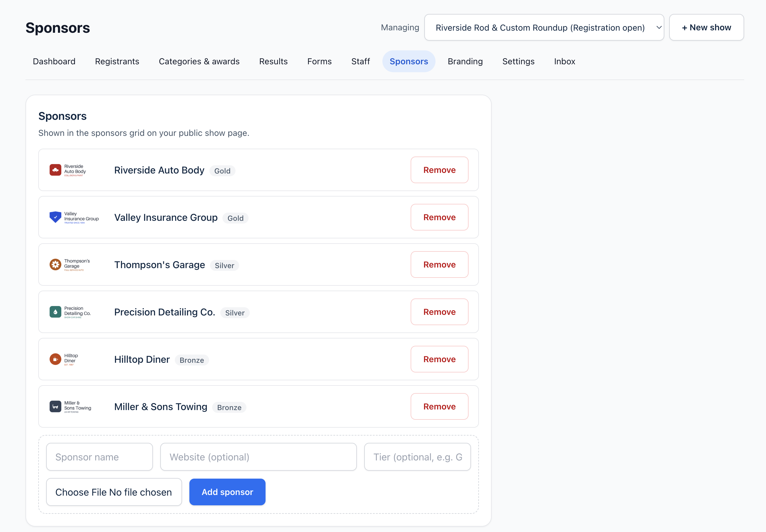
Task: Click the Precision Detailing Co. droplet logo
Action: [x=55, y=312]
